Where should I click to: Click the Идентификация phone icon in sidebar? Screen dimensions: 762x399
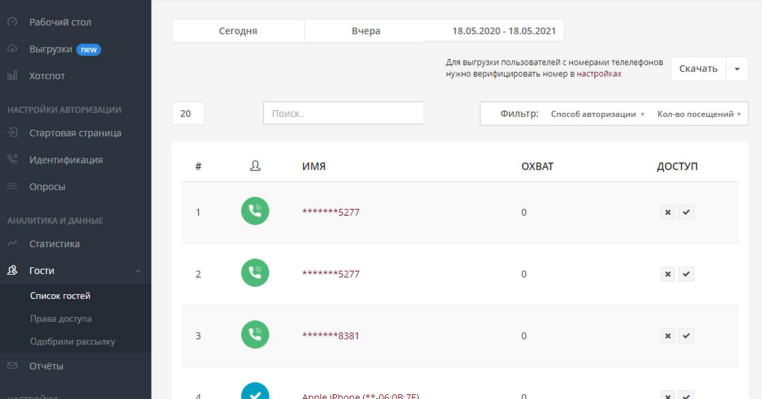[12, 159]
